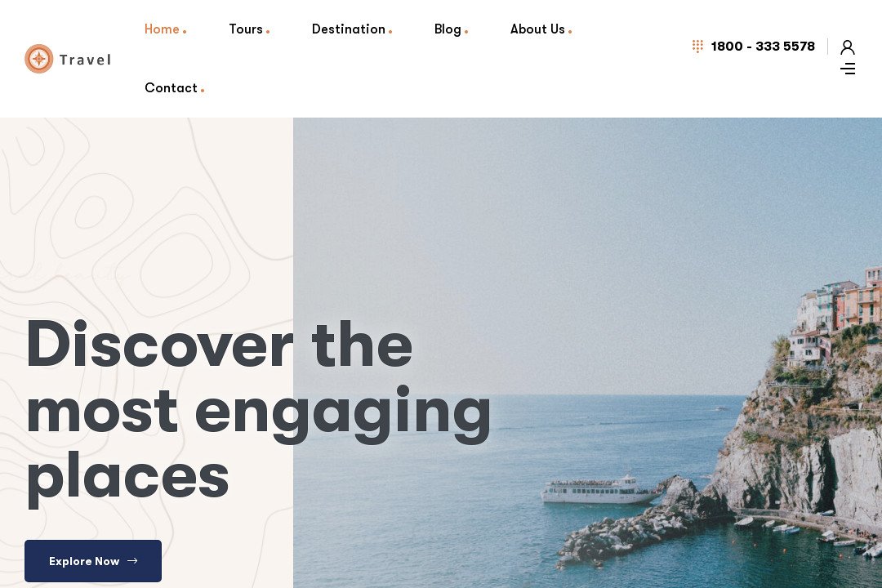Image resolution: width=882 pixels, height=588 pixels.
Task: Click the colorful cliffside houses in image
Action: [838, 315]
